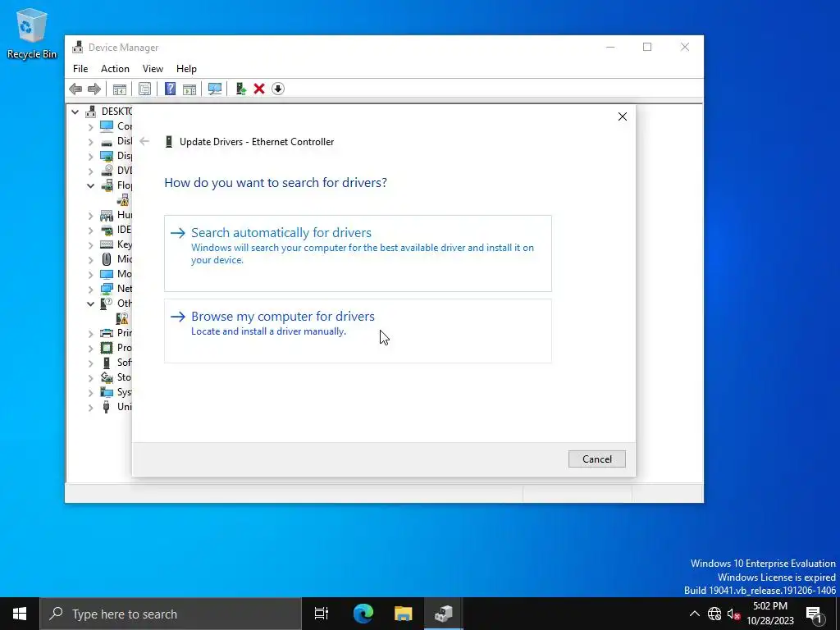Select the warning device under Other devices

(x=123, y=318)
